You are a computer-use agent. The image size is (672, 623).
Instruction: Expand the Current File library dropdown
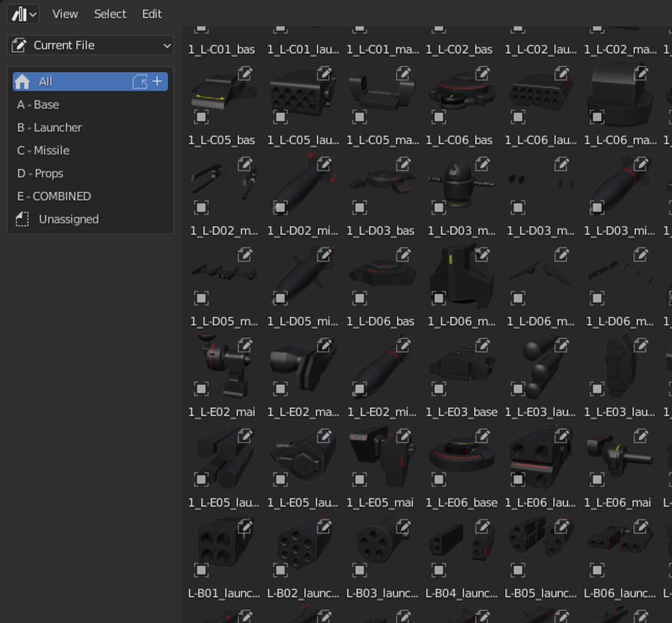tap(91, 45)
